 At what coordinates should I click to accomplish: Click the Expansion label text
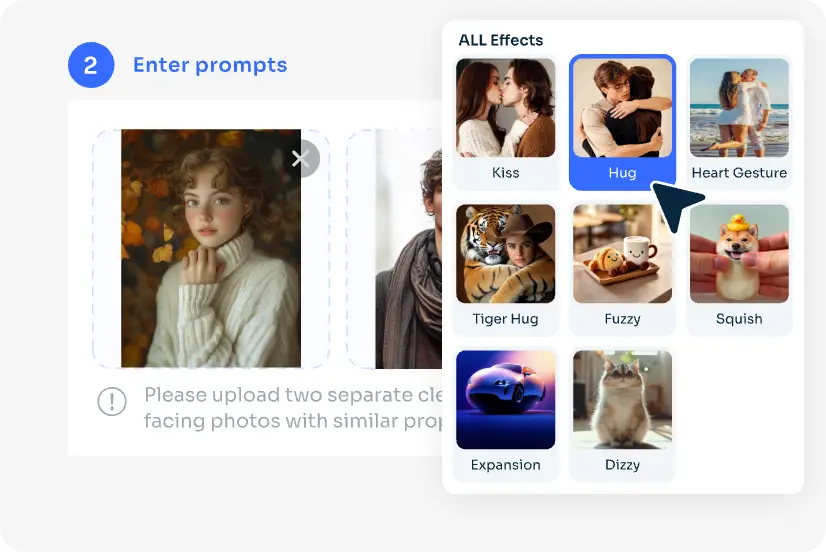505,465
